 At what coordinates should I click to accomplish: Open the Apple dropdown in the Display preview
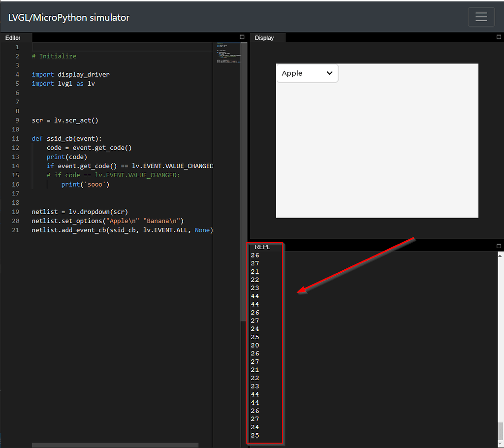click(x=307, y=73)
